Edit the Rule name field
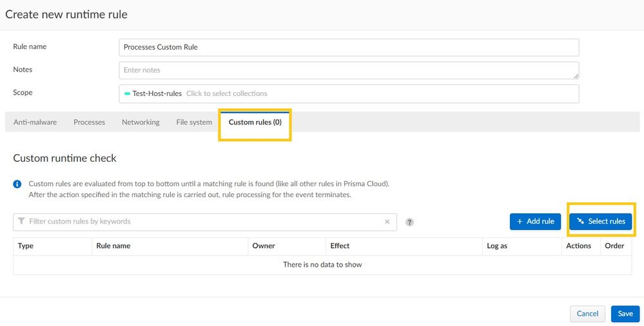 348,47
